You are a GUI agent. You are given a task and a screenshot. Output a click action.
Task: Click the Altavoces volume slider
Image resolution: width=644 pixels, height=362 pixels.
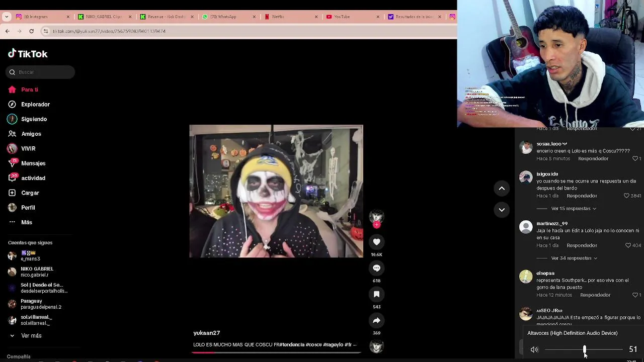584,349
